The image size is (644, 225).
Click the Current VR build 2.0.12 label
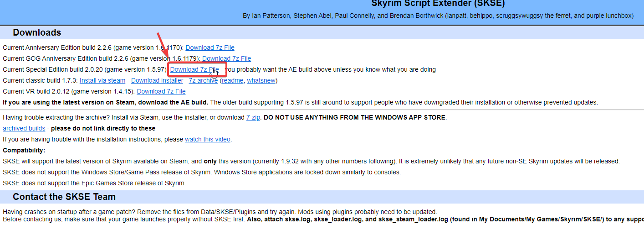click(69, 91)
